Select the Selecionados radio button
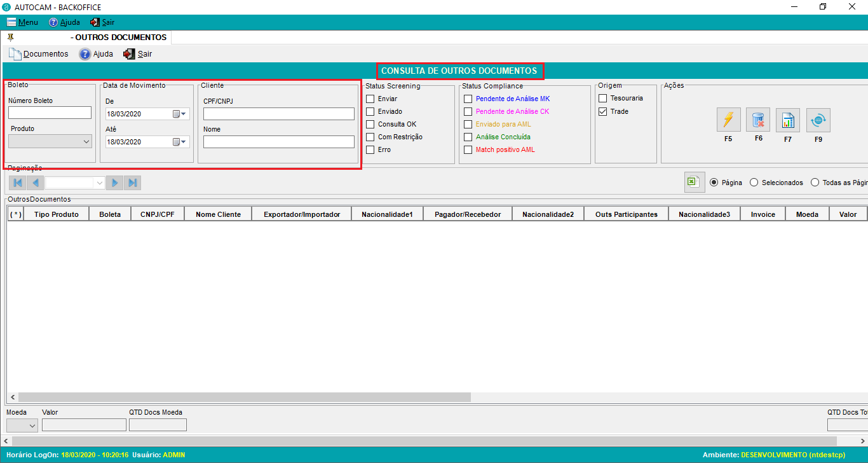Viewport: 868px width, 463px height. click(754, 183)
